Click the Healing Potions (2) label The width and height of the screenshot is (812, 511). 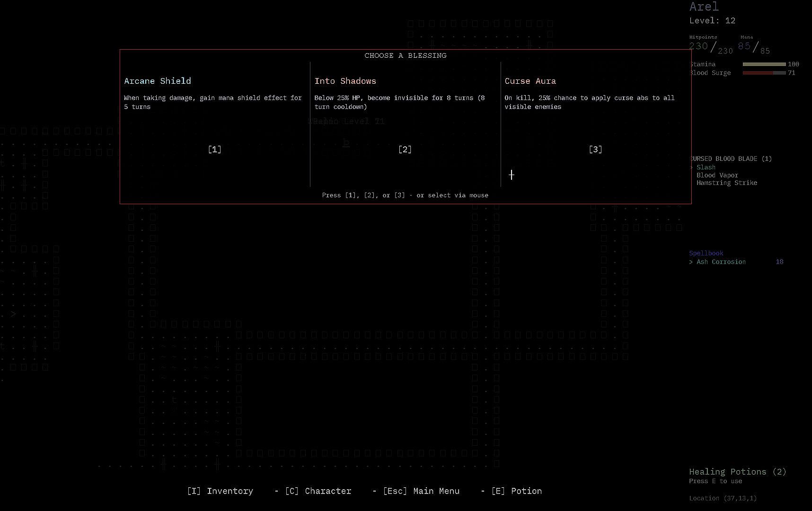pos(737,472)
